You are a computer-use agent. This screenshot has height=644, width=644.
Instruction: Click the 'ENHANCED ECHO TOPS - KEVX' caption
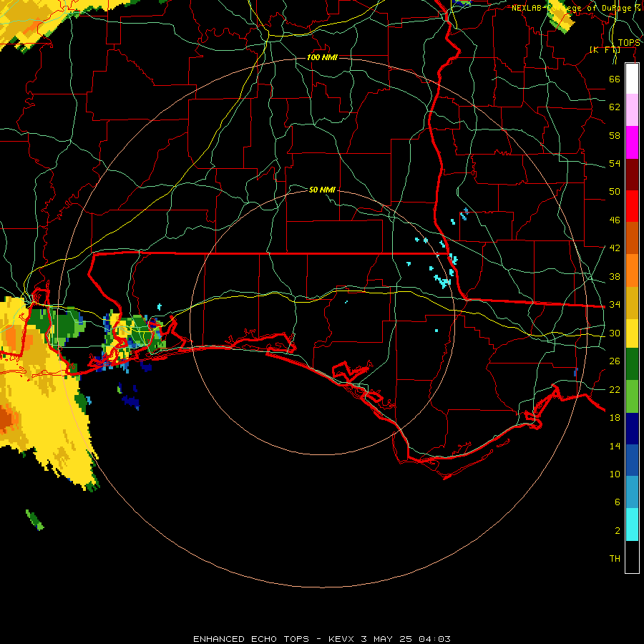pos(273,639)
